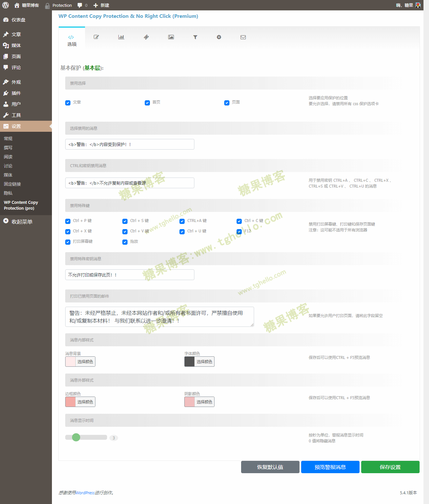
Task: Open the 插件 plugins menu
Action: (26, 93)
